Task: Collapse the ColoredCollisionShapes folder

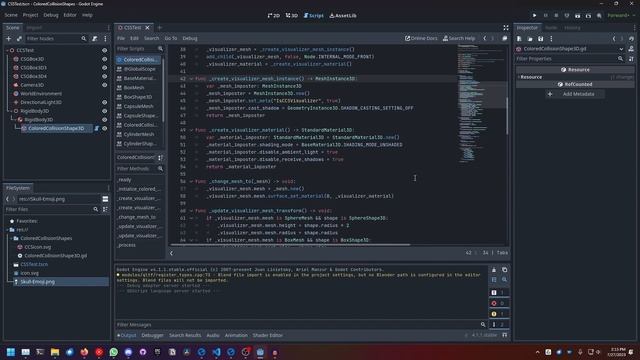Action: click(x=11, y=238)
